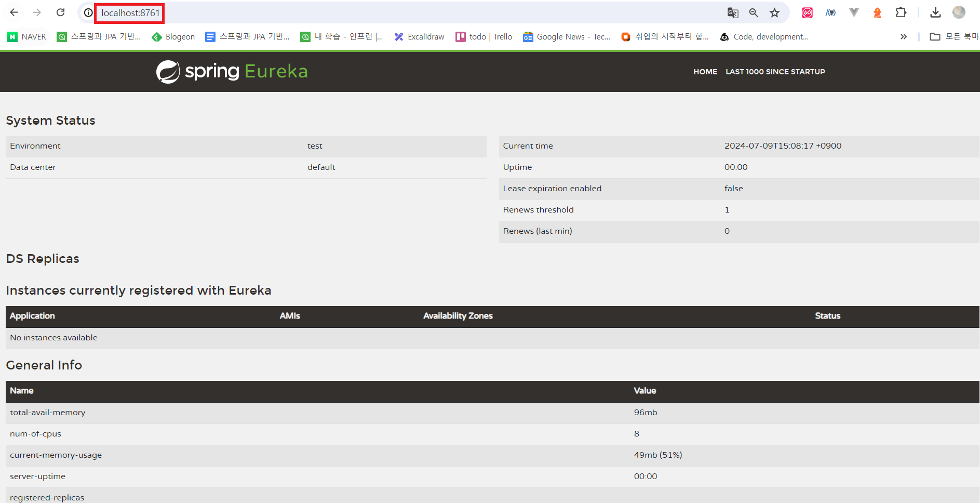Click the 'No instances available' row
This screenshot has width=980, height=503.
(492, 338)
